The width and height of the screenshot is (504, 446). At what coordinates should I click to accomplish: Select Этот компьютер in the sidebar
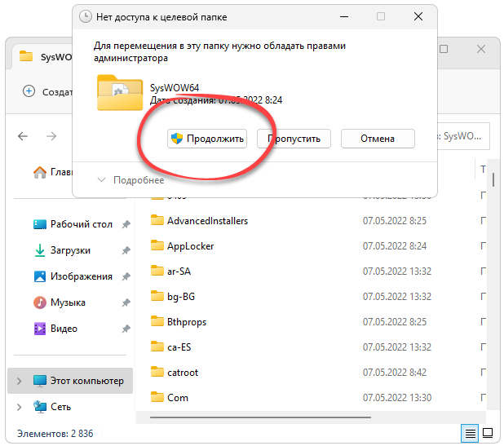point(70,381)
